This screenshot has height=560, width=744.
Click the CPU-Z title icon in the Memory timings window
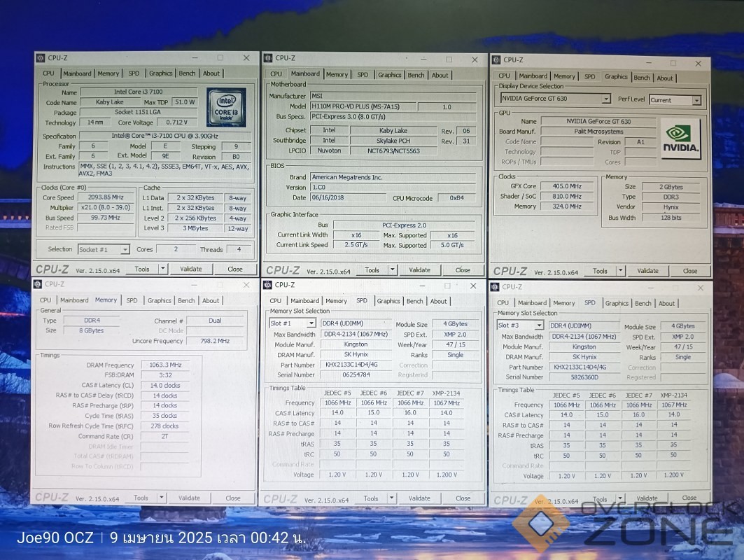tap(38, 283)
